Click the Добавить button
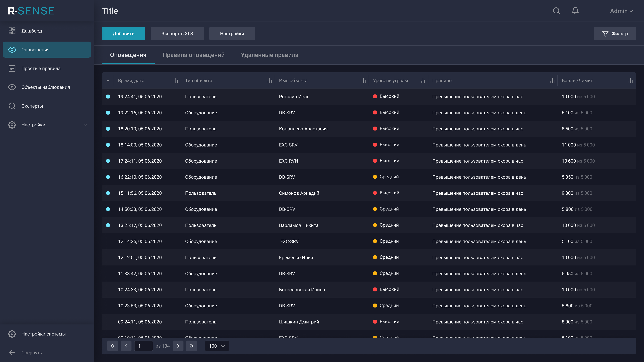The height and width of the screenshot is (362, 644). [123, 34]
